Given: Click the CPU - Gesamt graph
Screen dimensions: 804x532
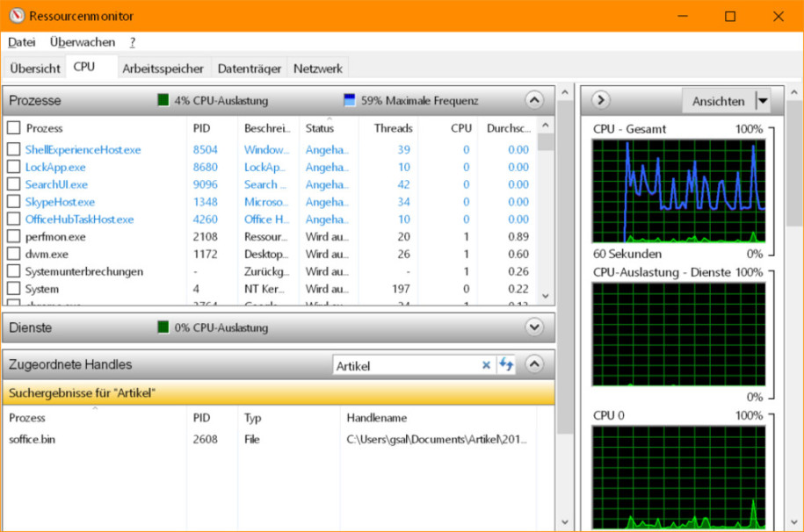Looking at the screenshot, I should pos(679,191).
